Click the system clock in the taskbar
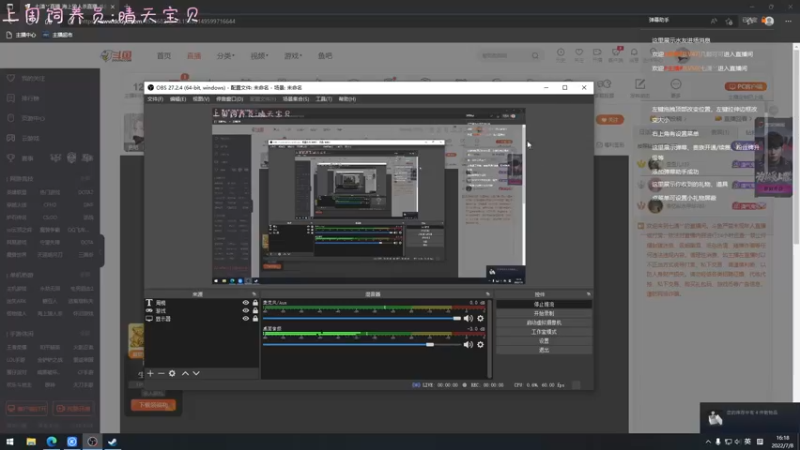This screenshot has height=450, width=800. [x=783, y=442]
